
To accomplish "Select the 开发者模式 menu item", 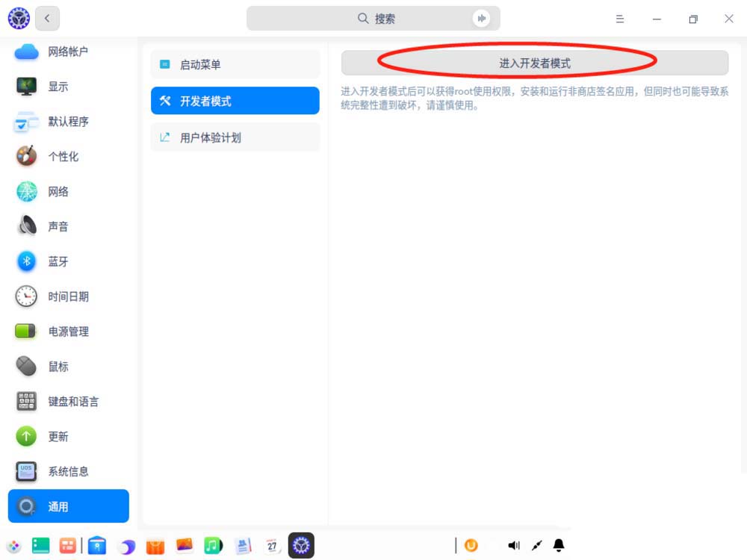I will pyautogui.click(x=235, y=101).
